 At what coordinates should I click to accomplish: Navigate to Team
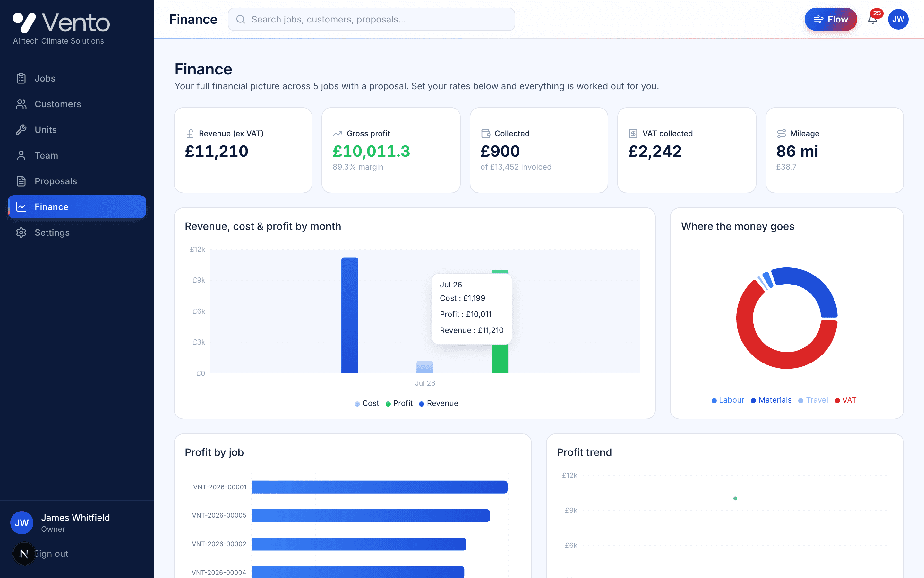pyautogui.click(x=77, y=156)
